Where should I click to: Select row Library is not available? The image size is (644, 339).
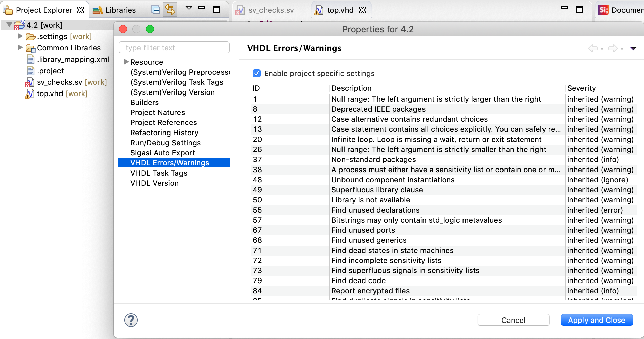444,200
